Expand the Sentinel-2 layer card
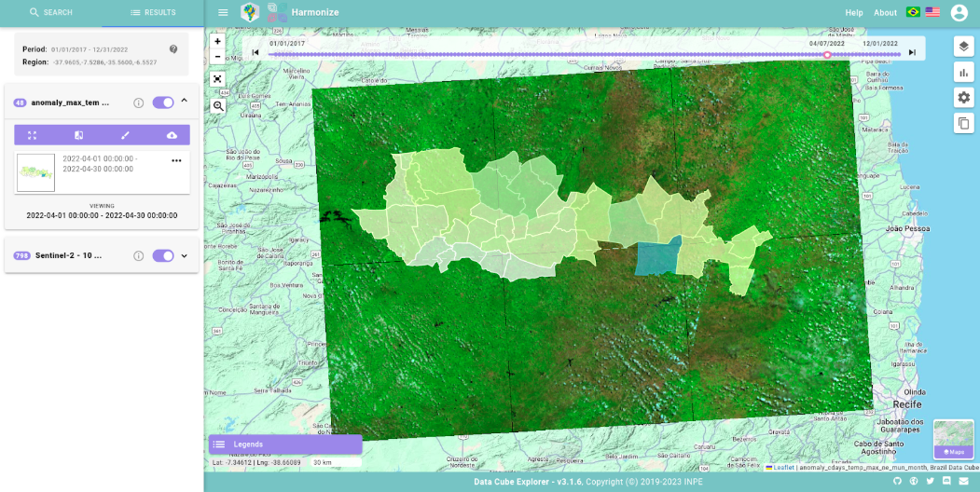 [185, 255]
